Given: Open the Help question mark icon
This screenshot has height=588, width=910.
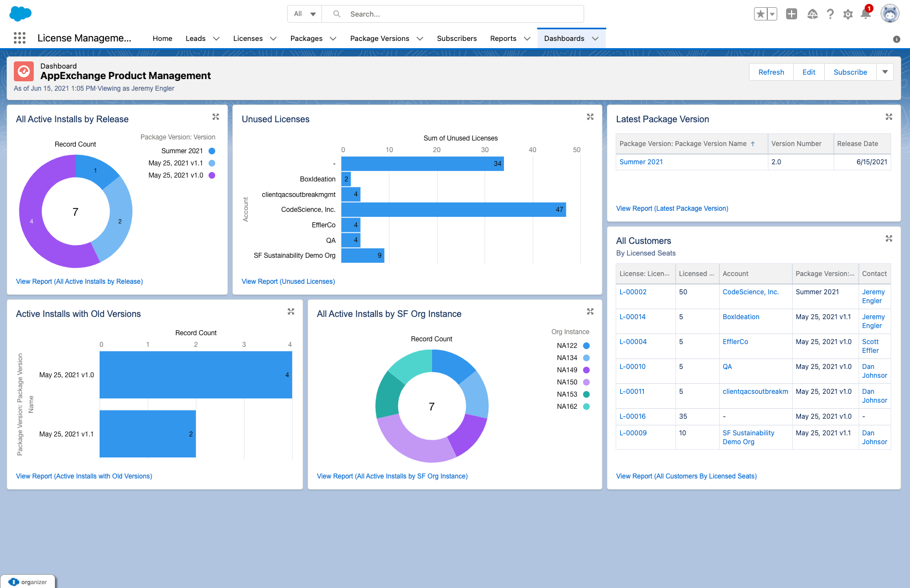Looking at the screenshot, I should coord(830,14).
